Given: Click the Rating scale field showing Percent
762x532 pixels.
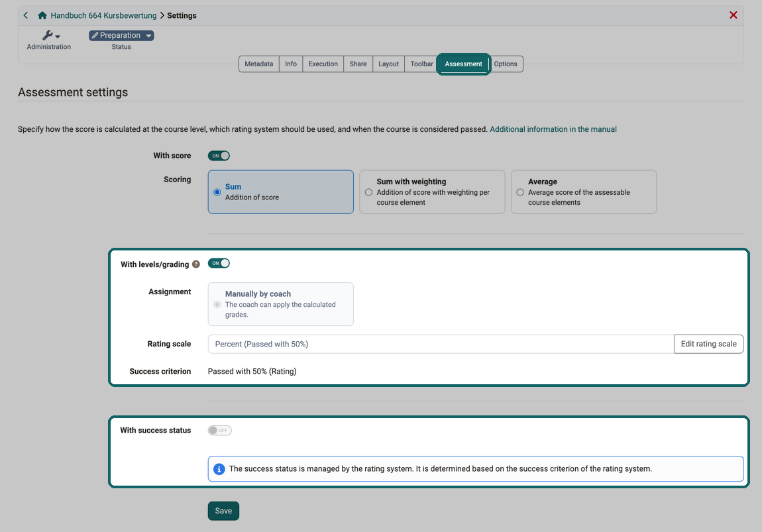Looking at the screenshot, I should point(441,344).
